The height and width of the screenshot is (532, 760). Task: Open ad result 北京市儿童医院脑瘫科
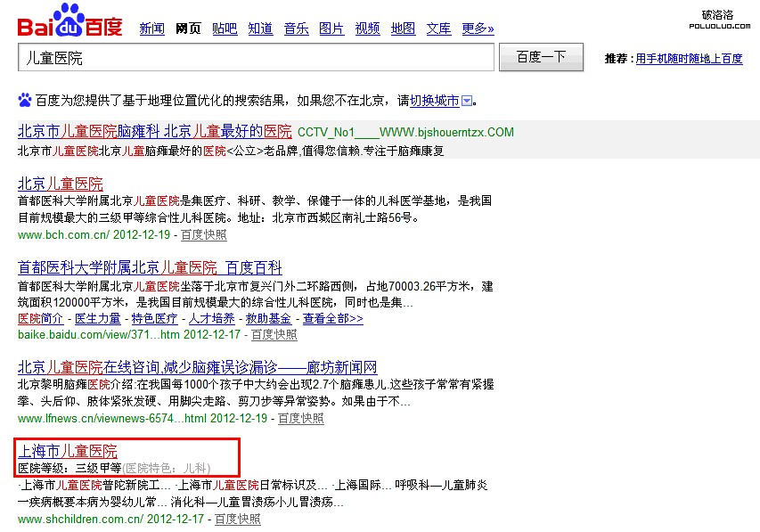[x=155, y=131]
